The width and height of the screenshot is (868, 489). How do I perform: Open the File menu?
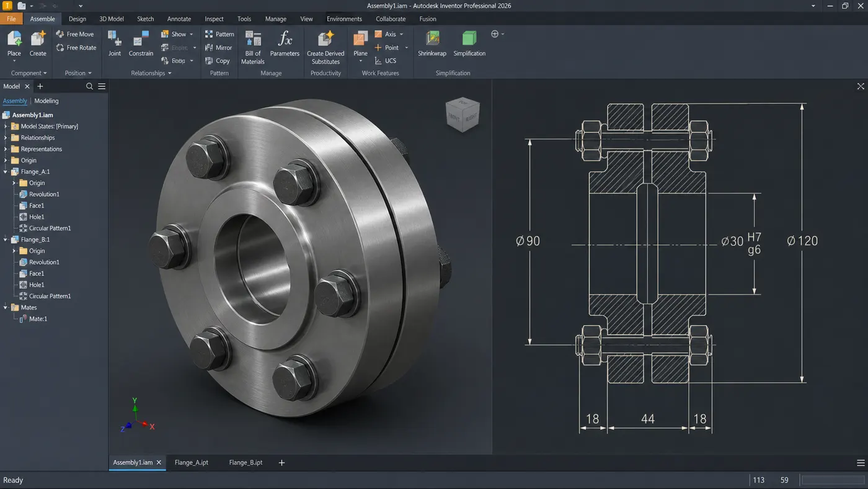coord(11,19)
